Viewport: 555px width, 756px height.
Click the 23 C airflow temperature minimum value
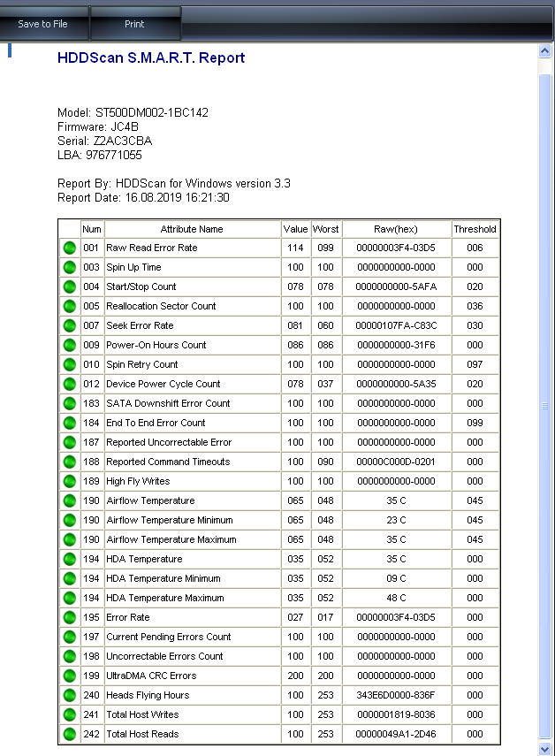click(x=396, y=520)
